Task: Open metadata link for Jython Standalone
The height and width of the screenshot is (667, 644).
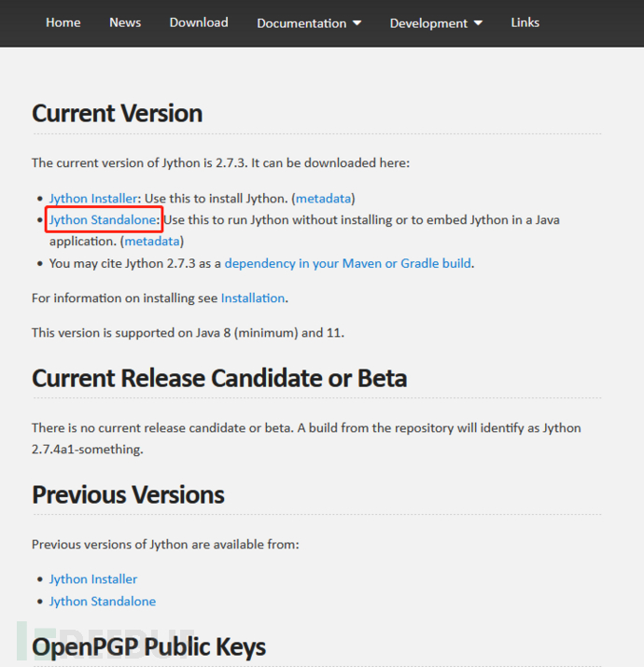Action: click(152, 242)
